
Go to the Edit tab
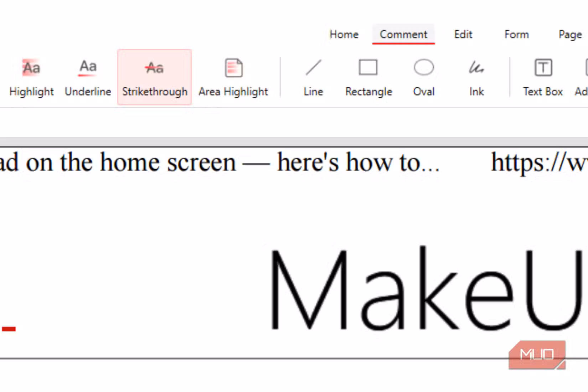pos(463,35)
